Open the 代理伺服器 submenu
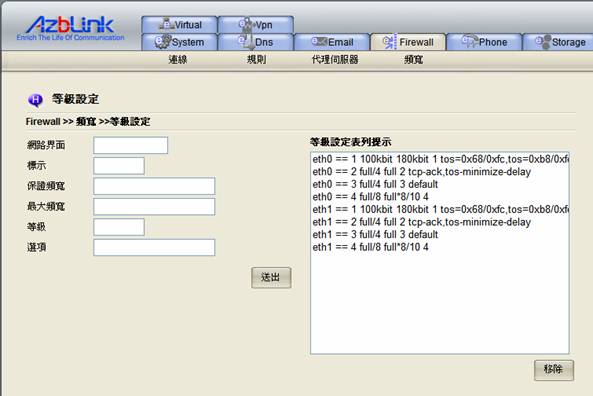 [335, 59]
